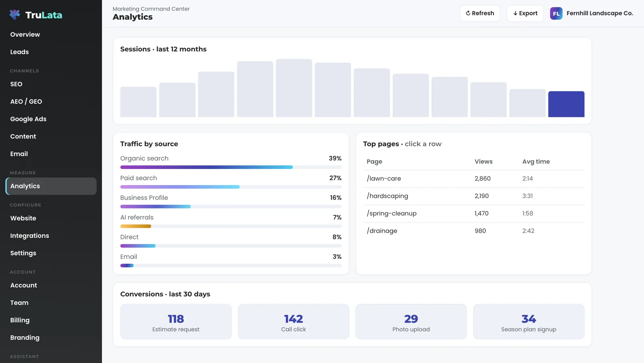
Task: Select the highlighted latest-month sessions bar
Action: (x=566, y=104)
